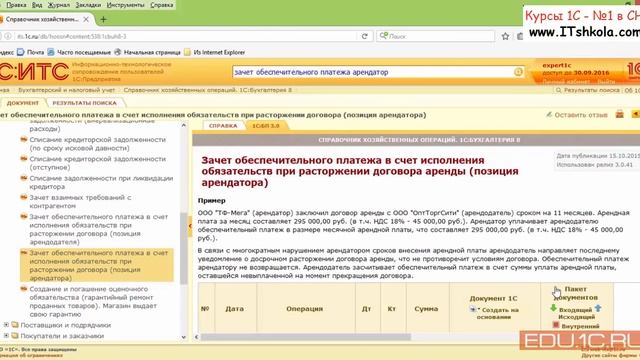Click the horizontal scrollbar left arrow under table
The height and width of the screenshot is (360, 640).
(197, 337)
